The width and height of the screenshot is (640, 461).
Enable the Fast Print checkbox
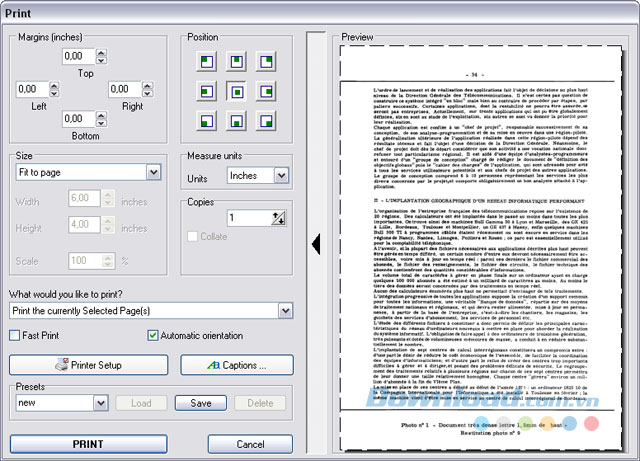pyautogui.click(x=15, y=336)
